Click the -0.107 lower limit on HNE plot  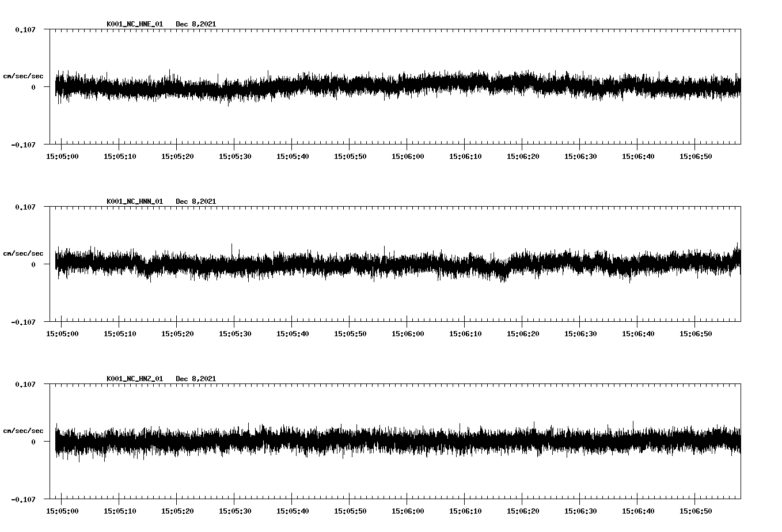[x=23, y=145]
